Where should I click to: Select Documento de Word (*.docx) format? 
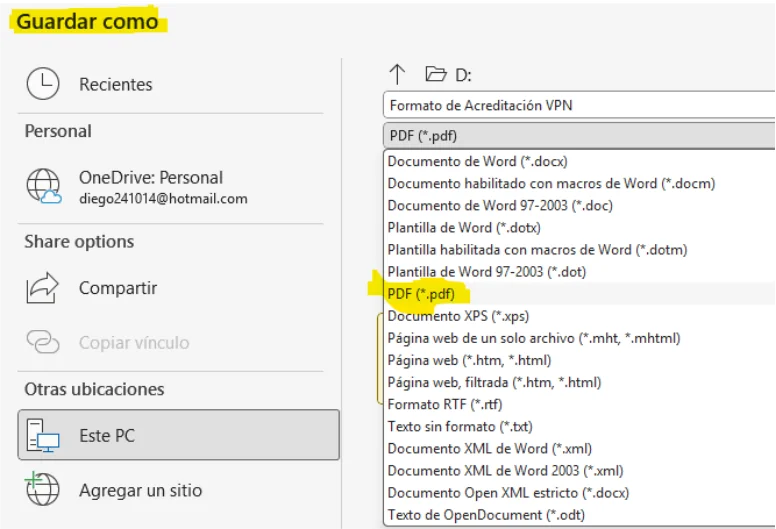click(580, 161)
